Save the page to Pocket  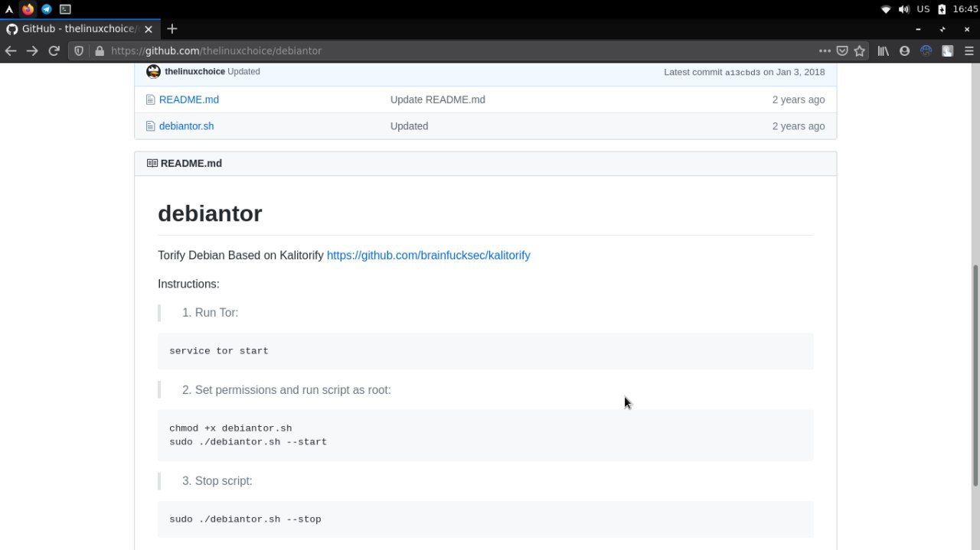click(842, 50)
